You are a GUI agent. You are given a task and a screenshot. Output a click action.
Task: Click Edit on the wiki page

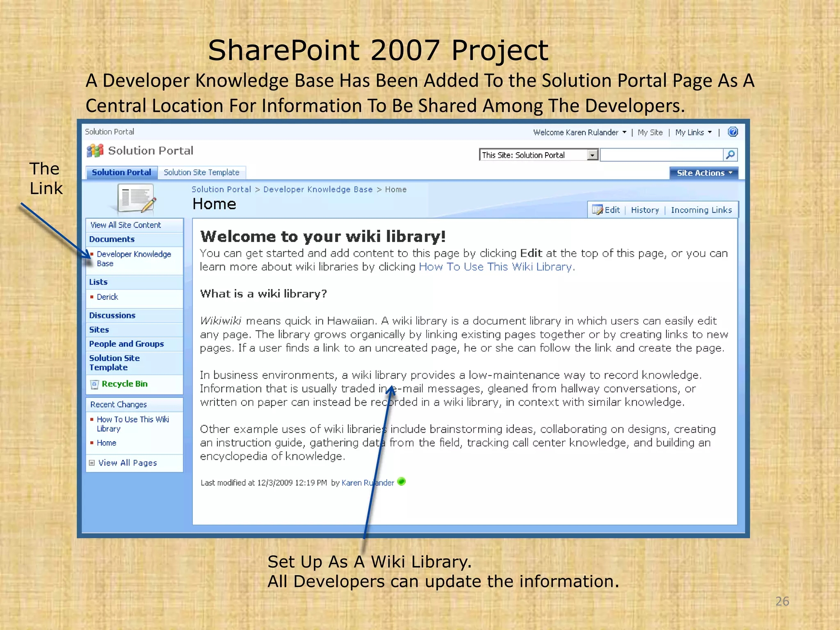coord(612,210)
